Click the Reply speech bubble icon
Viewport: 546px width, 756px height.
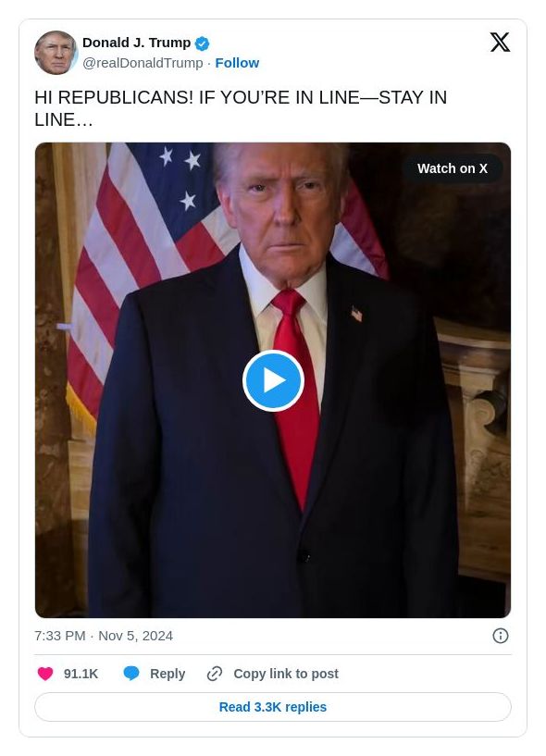pos(131,674)
